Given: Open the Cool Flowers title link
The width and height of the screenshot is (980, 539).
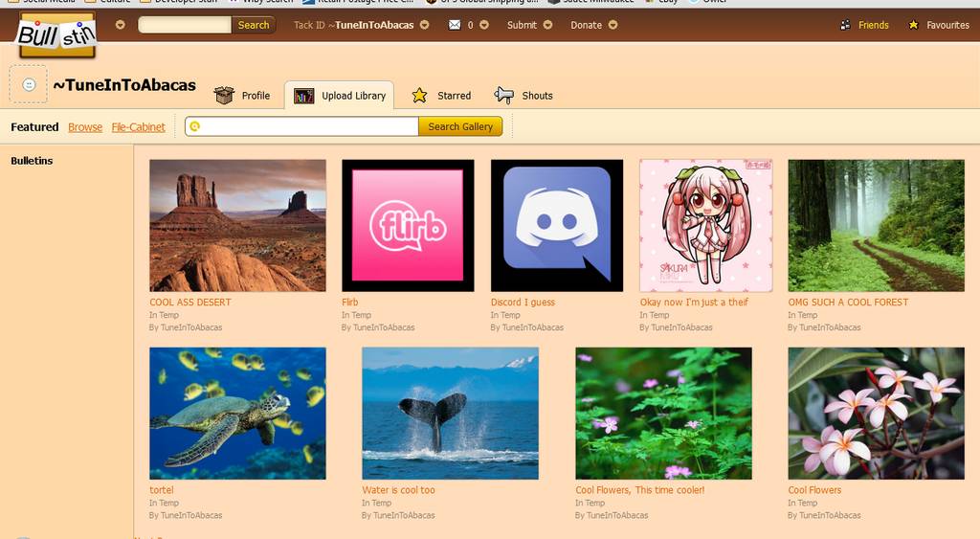Looking at the screenshot, I should (814, 490).
